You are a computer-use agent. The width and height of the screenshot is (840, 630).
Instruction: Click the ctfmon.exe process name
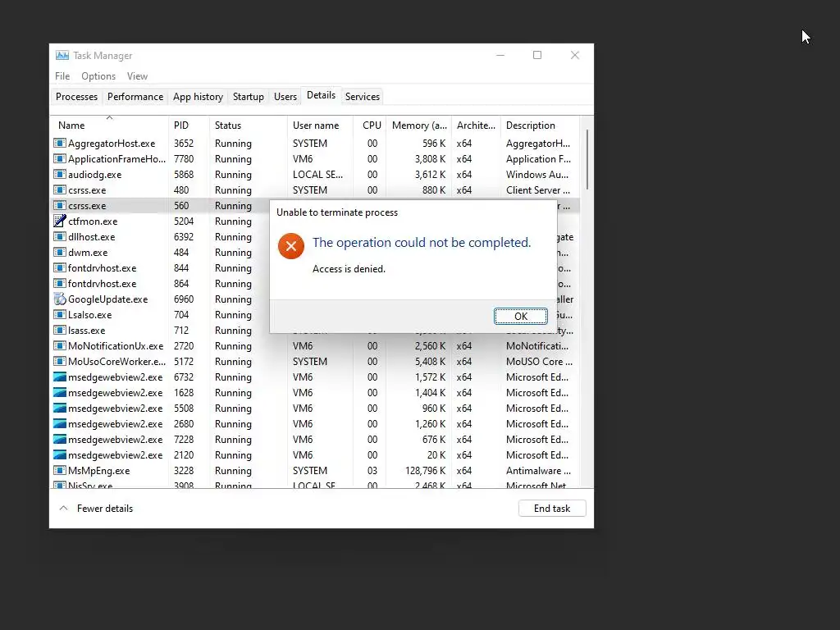[x=92, y=221]
